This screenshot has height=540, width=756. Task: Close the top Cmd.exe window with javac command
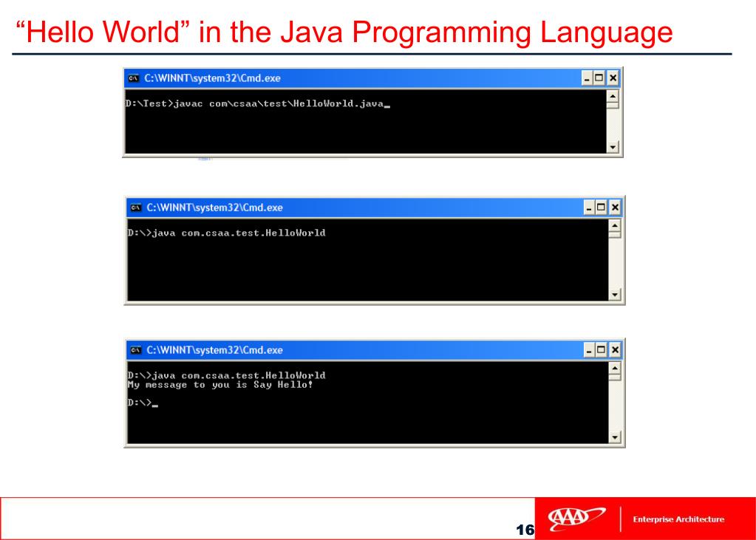(x=613, y=78)
